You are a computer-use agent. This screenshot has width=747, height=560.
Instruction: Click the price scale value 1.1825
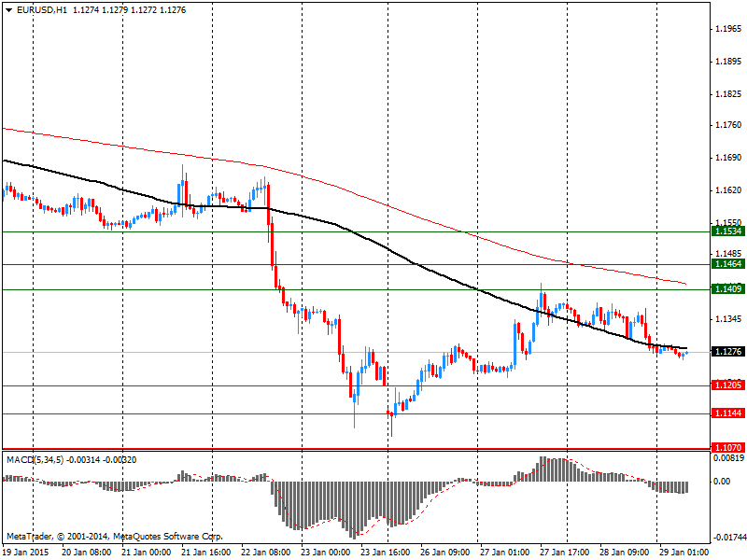click(728, 94)
